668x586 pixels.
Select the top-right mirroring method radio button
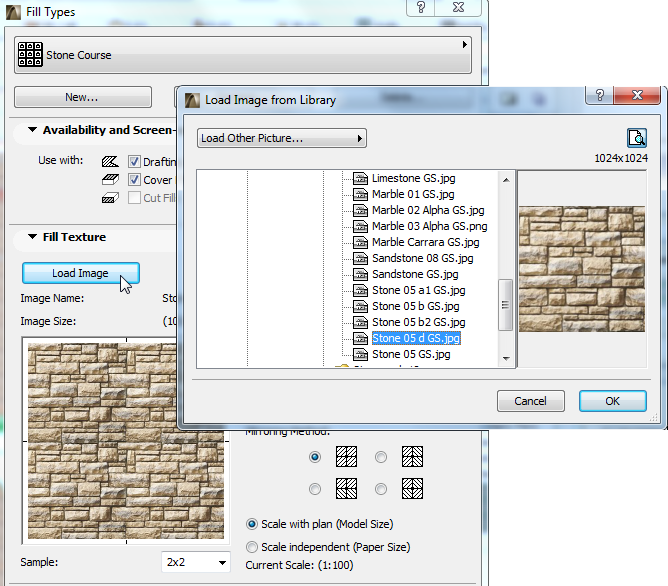click(x=381, y=457)
